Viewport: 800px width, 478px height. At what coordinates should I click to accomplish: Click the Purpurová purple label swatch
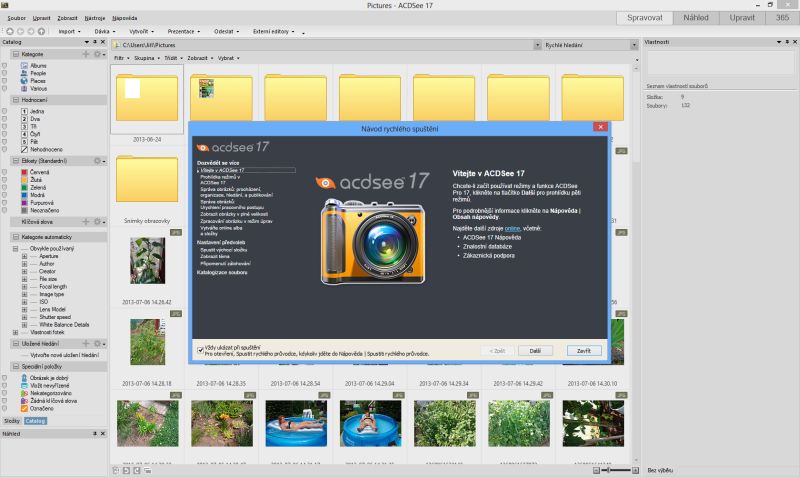tap(24, 203)
